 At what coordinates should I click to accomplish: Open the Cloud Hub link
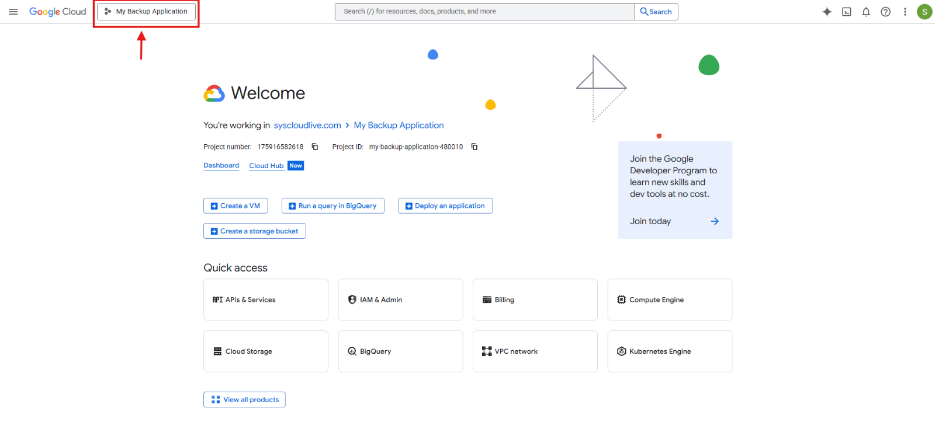(266, 166)
